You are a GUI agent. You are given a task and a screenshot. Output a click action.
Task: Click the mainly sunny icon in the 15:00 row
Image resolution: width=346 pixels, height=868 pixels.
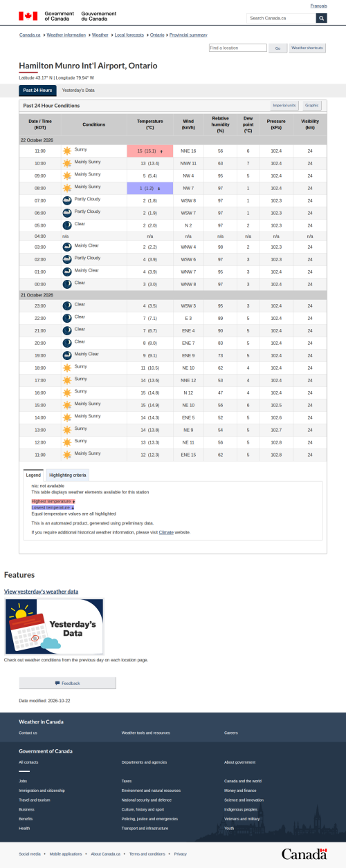click(x=67, y=405)
